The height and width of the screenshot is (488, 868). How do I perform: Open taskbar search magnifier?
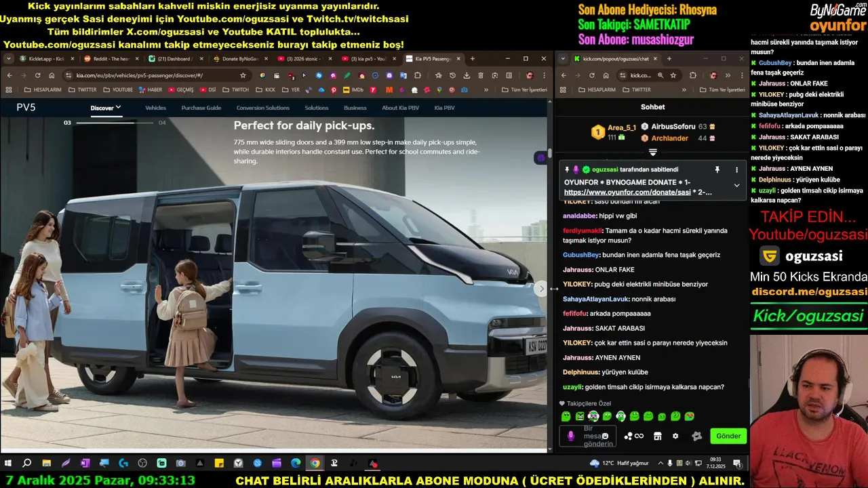[27, 464]
